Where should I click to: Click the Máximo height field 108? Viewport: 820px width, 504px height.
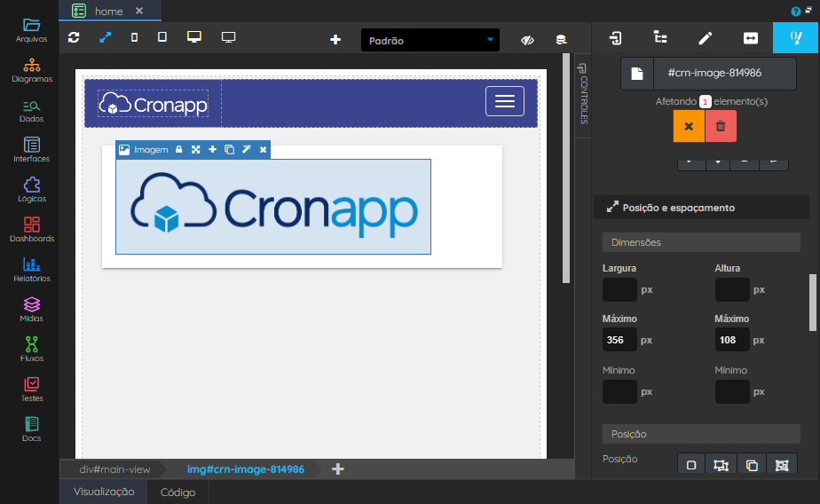click(x=732, y=340)
